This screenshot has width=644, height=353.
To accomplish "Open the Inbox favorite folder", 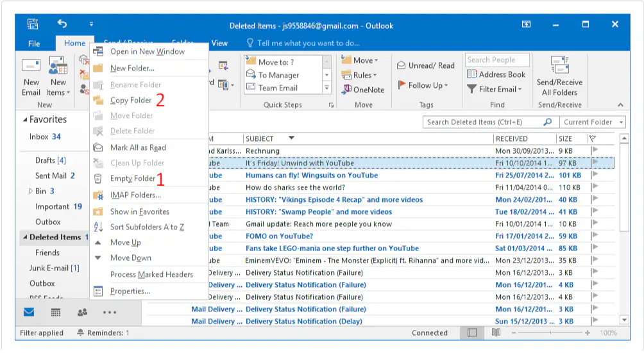I will click(x=45, y=137).
